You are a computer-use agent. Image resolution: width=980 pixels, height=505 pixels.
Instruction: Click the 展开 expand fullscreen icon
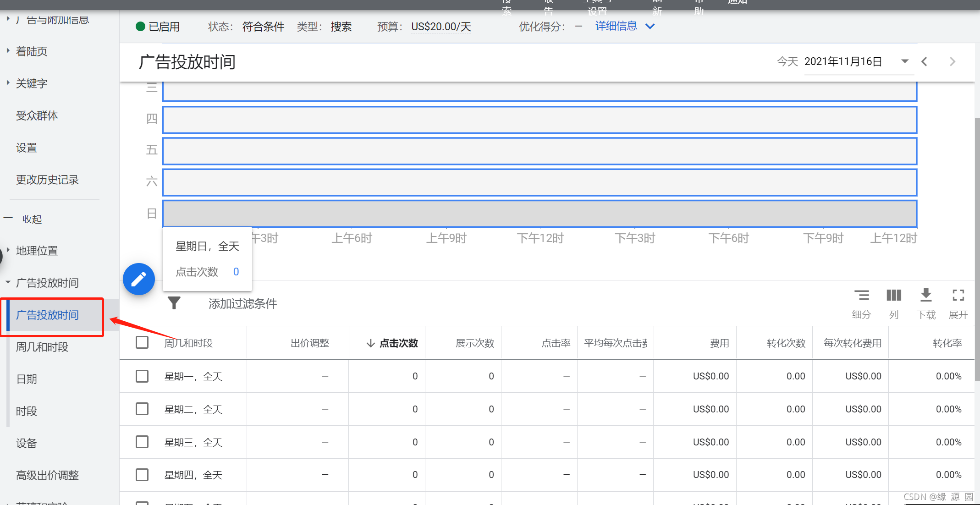(958, 295)
